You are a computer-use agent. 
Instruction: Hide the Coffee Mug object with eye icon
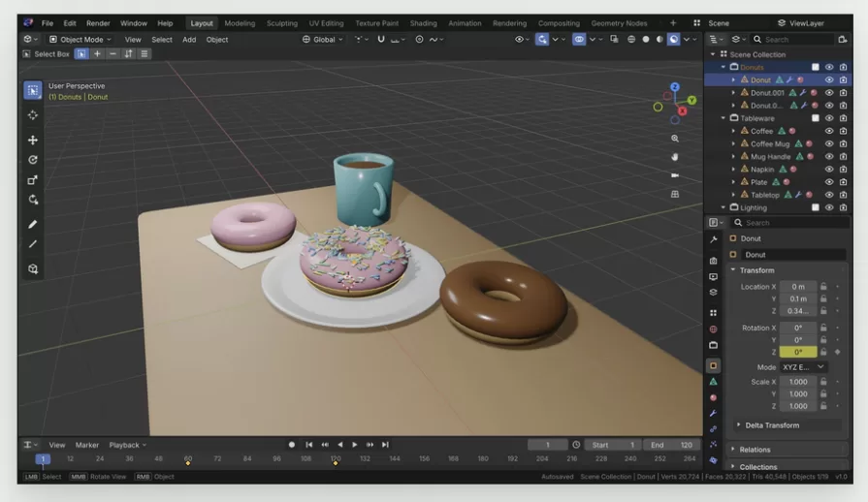coord(828,143)
